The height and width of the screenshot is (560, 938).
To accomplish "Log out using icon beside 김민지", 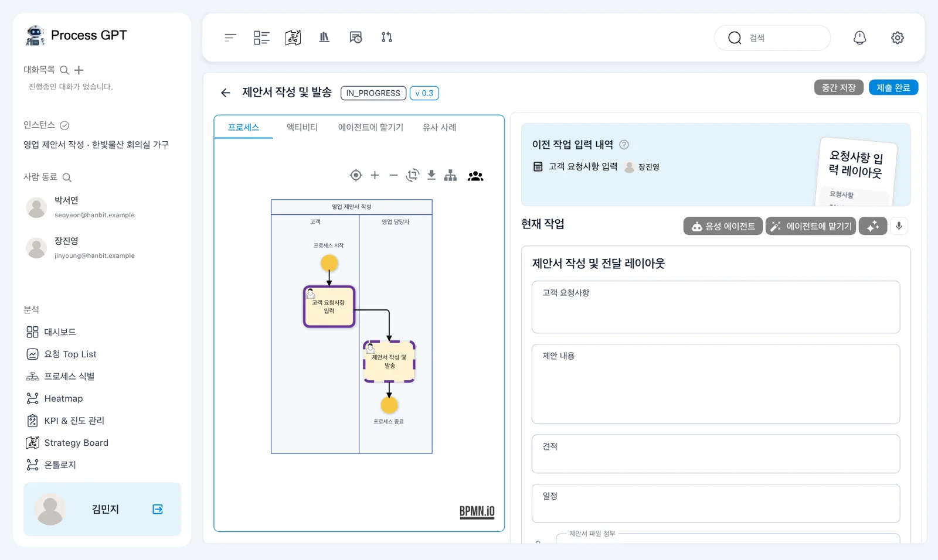I will [x=158, y=509].
